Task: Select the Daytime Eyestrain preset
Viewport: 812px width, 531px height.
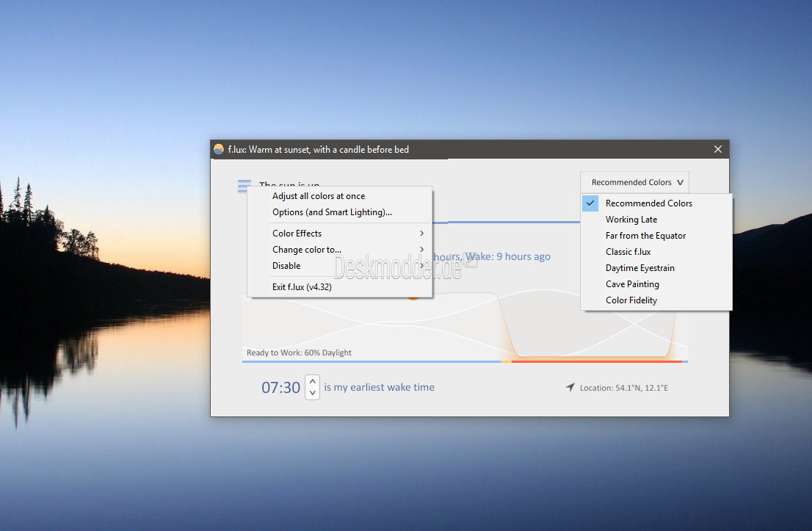Action: [656, 268]
